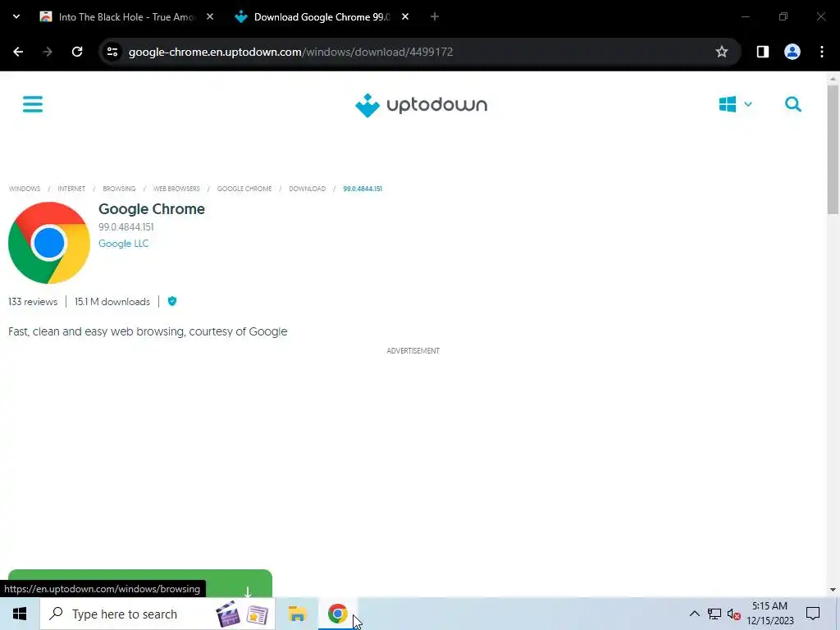The width and height of the screenshot is (840, 630).
Task: Click the 133 reviews text
Action: 33,302
